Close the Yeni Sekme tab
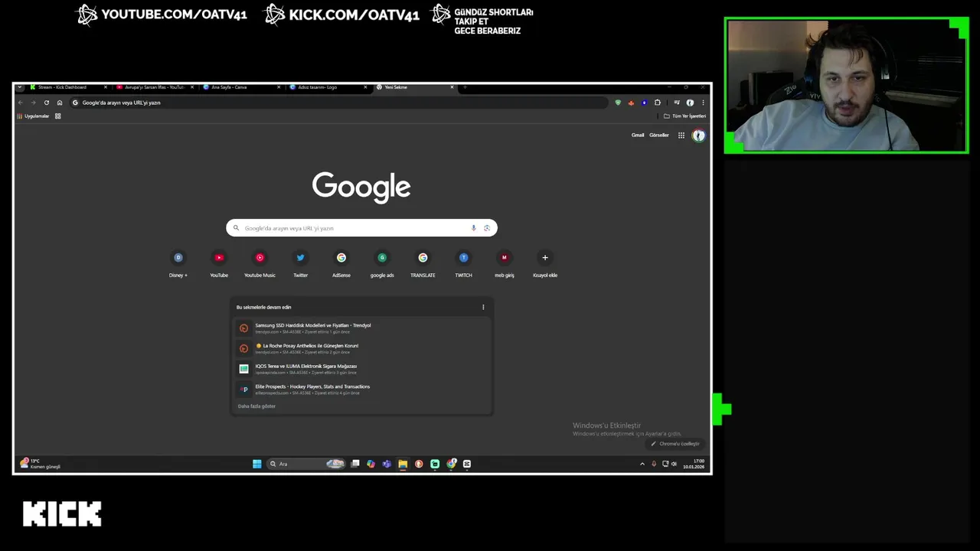The width and height of the screenshot is (980, 551). tap(452, 87)
